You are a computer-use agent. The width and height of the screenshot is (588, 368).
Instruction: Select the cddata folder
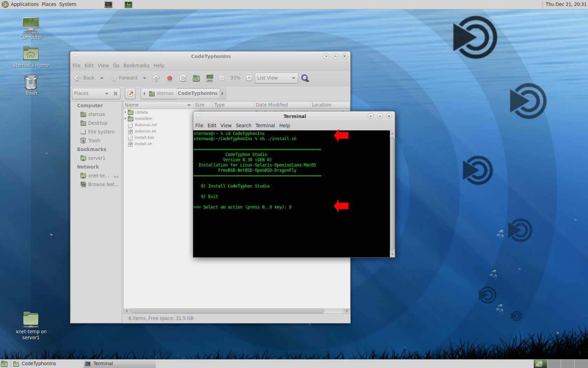pyautogui.click(x=141, y=113)
